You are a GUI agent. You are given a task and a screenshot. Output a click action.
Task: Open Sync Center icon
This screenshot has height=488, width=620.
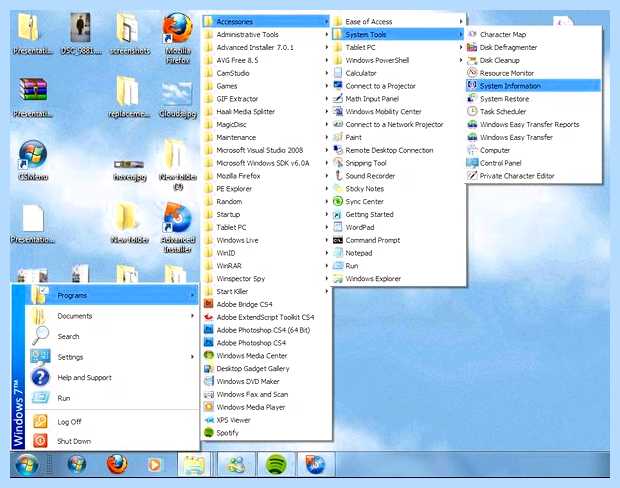point(338,201)
